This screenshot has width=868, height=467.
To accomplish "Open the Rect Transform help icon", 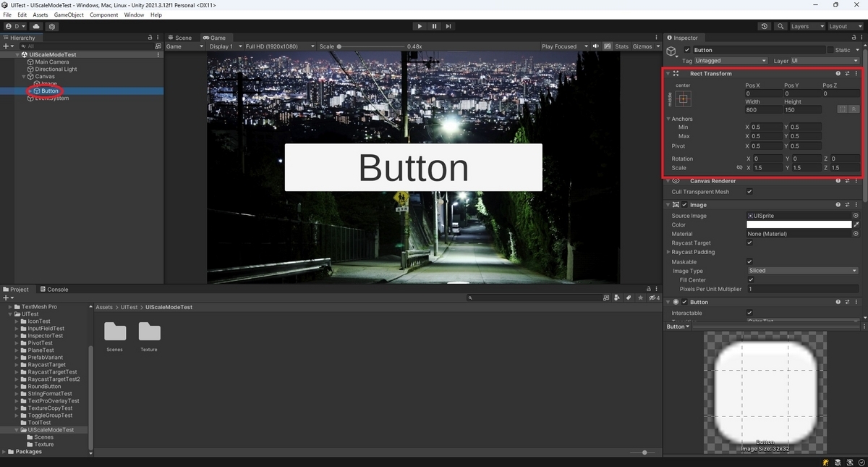I will pos(838,73).
